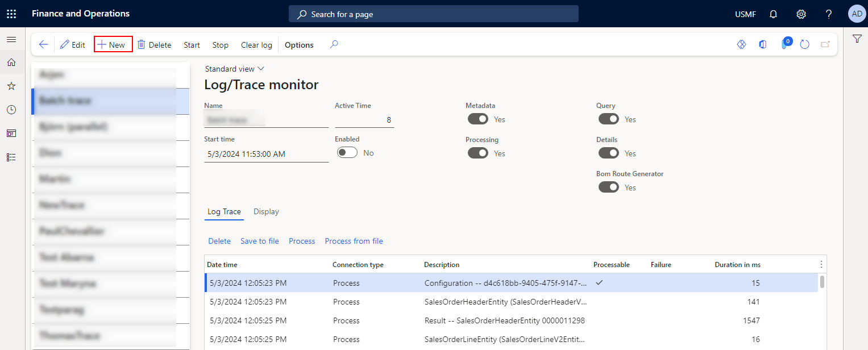This screenshot has height=350, width=868.
Task: Toggle the Metadata switch
Action: coord(478,119)
